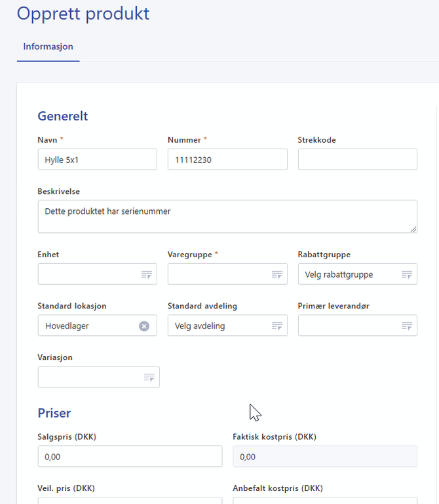Focus the empty Strekkode field
This screenshot has height=504, width=439.
[x=358, y=160]
